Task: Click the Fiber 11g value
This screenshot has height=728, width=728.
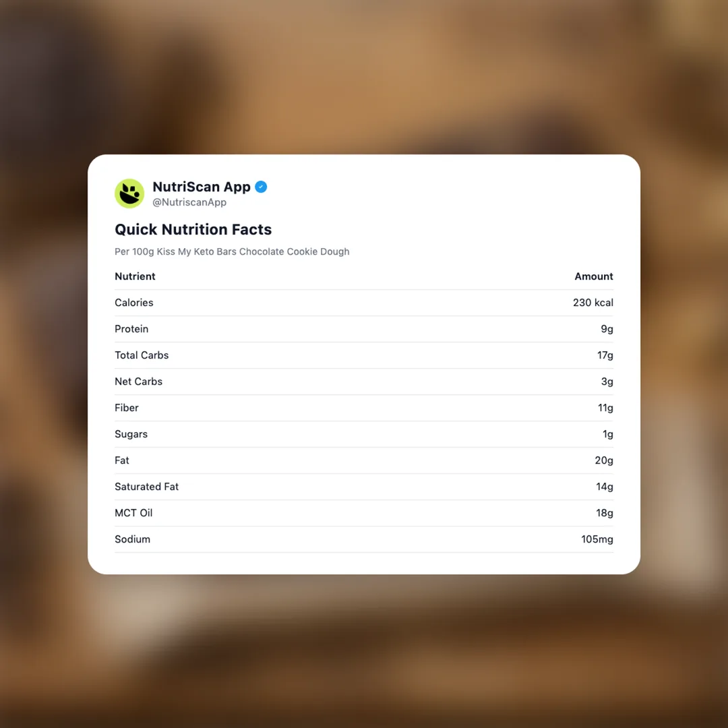Action: click(605, 408)
